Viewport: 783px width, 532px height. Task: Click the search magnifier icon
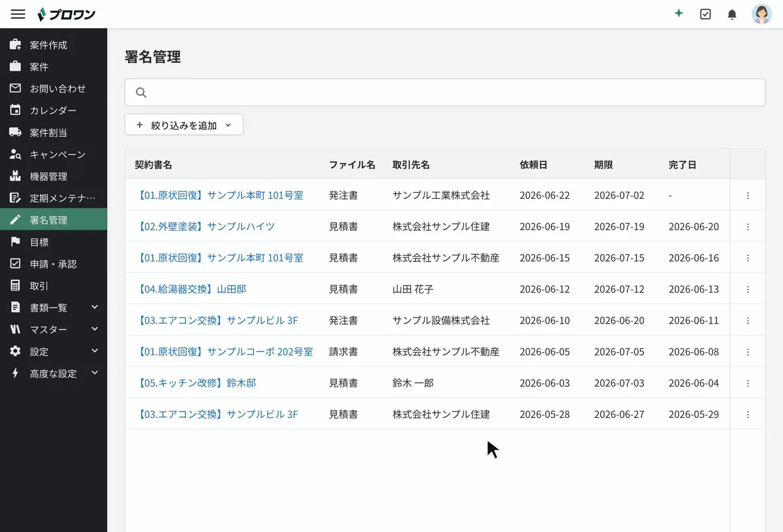coord(141,93)
